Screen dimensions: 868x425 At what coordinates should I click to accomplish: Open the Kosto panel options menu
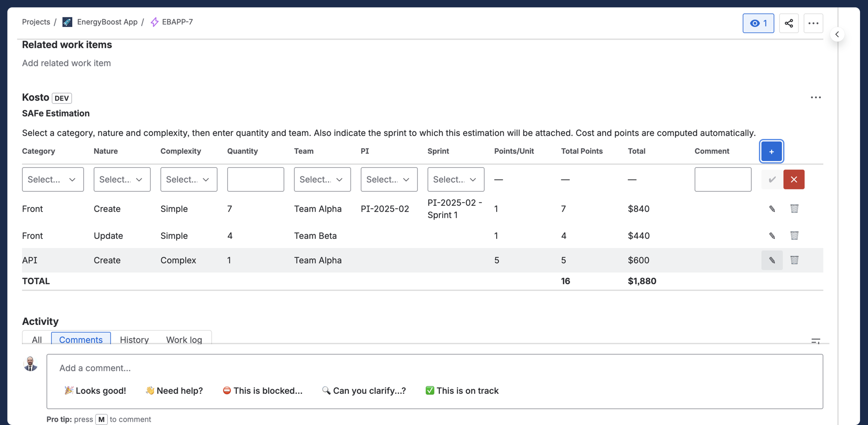click(x=816, y=97)
